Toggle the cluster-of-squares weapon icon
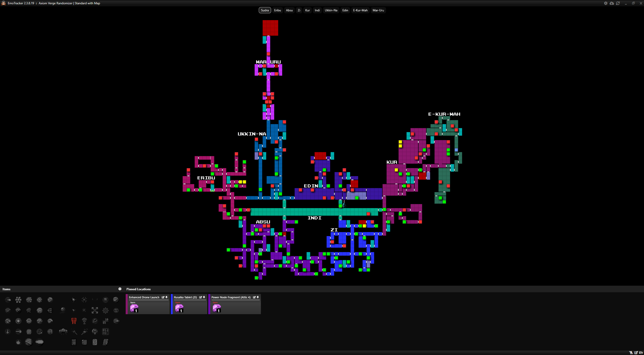Viewport: 644px width, 355px height. tap(18, 300)
